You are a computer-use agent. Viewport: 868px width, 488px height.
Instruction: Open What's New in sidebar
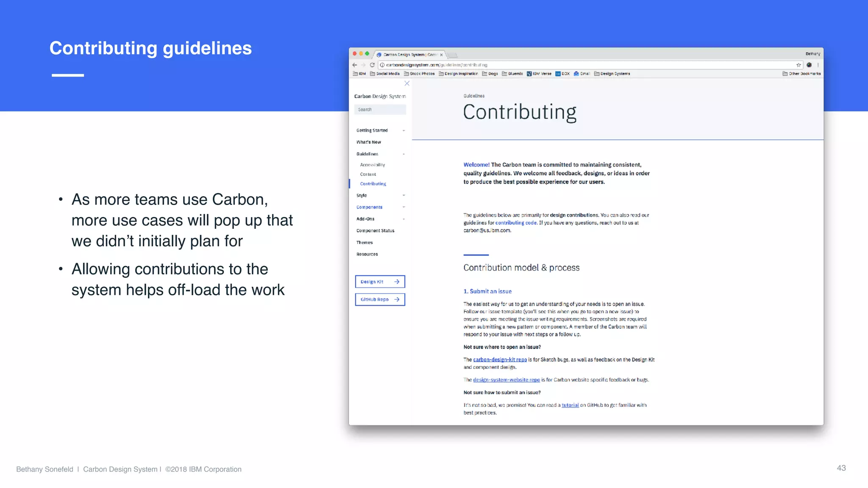pyautogui.click(x=369, y=142)
